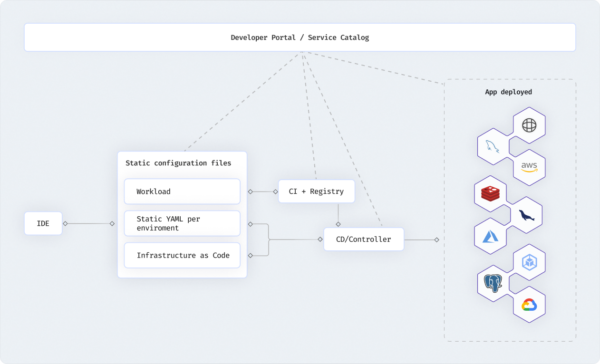Click the Static configuration files heading

[178, 163]
